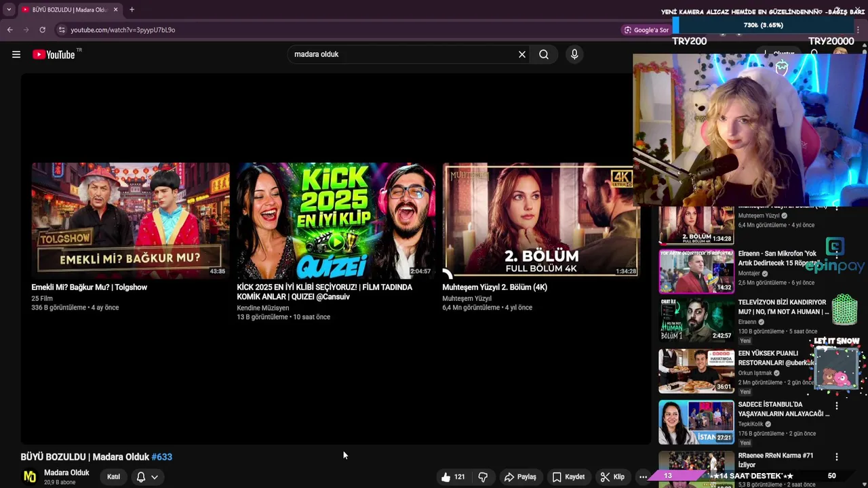Go back in browser history
Viewport: 868px width, 488px height.
click(x=10, y=30)
